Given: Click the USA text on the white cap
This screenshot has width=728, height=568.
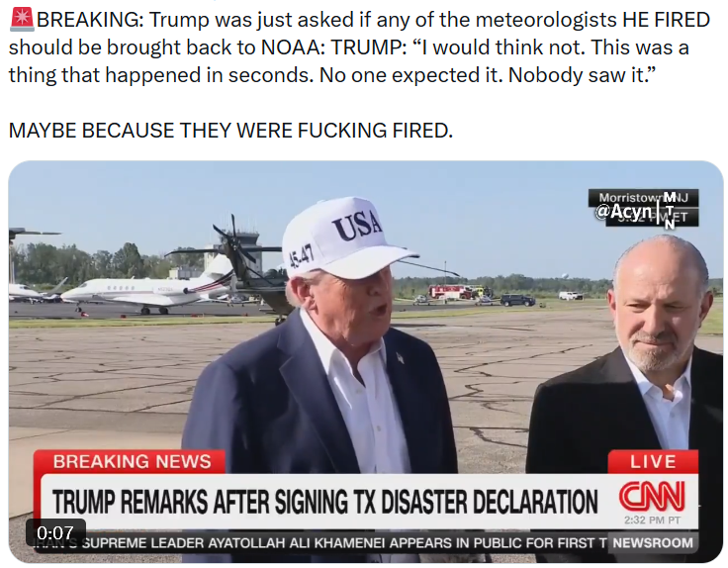Looking at the screenshot, I should [x=357, y=226].
